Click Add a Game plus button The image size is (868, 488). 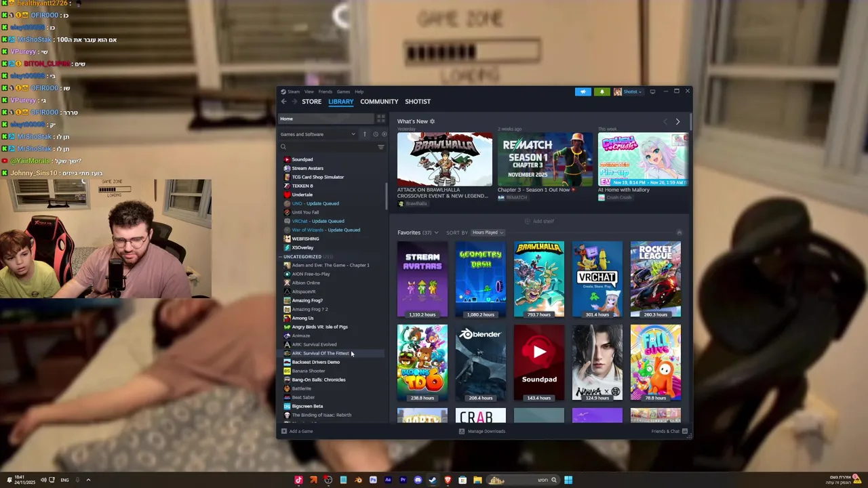pos(298,431)
